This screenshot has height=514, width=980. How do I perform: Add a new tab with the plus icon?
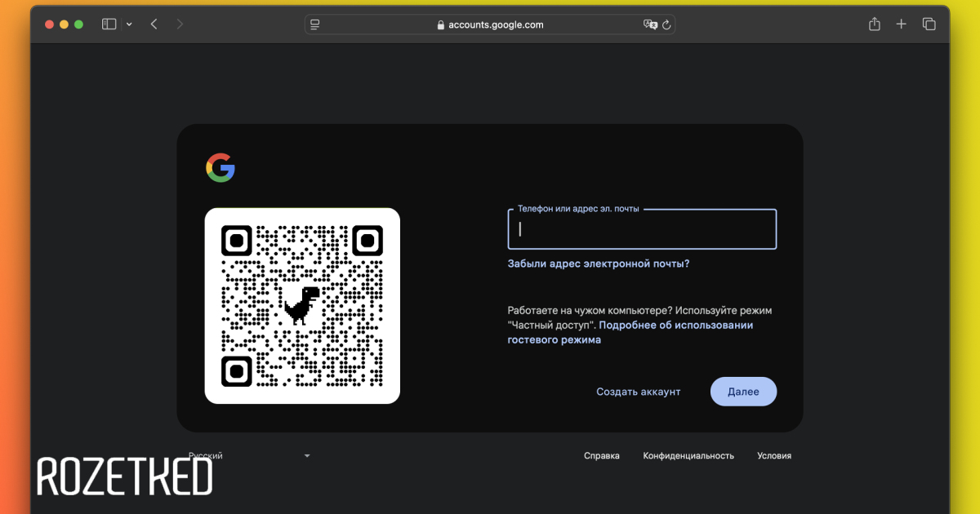pos(902,24)
